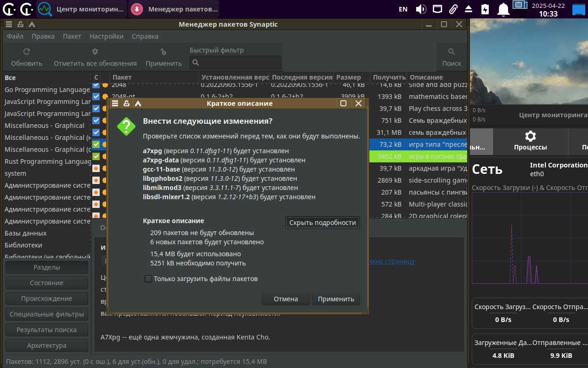
Task: Click the paperclip clipboard icon in tray
Action: (x=453, y=9)
